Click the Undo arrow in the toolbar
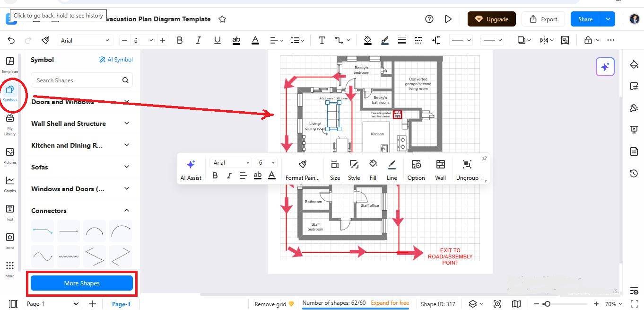 (x=11, y=40)
